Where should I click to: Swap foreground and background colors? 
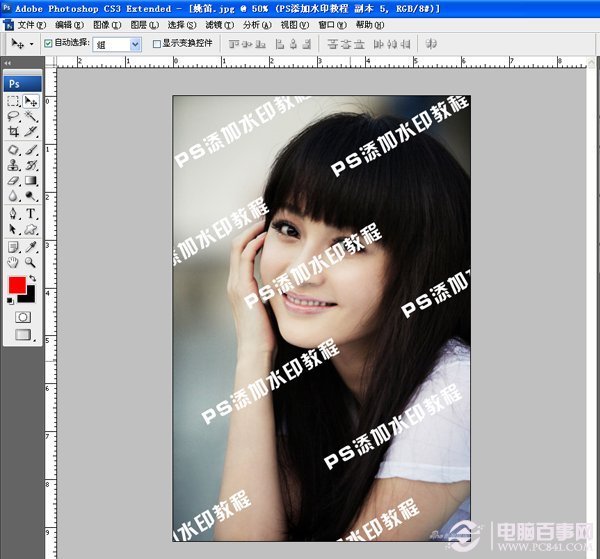coord(33,278)
